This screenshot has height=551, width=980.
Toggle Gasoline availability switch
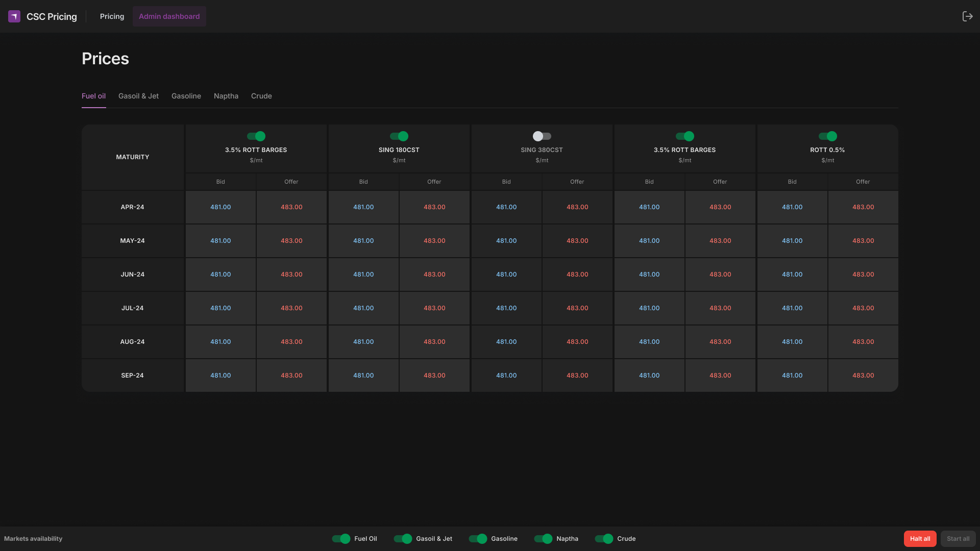[478, 539]
